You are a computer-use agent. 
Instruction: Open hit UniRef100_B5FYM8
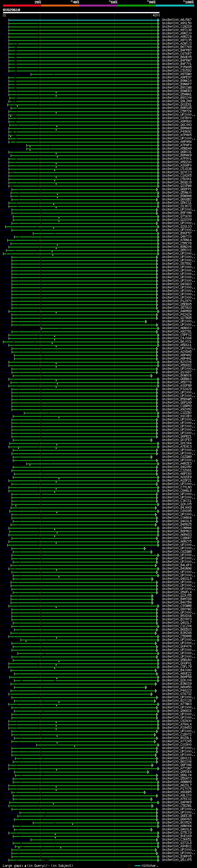[177, 213]
